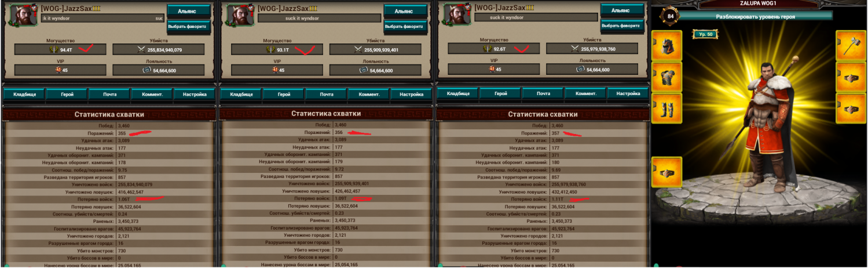
Task: Select the accessory slot below the boots
Action: pos(666,172)
